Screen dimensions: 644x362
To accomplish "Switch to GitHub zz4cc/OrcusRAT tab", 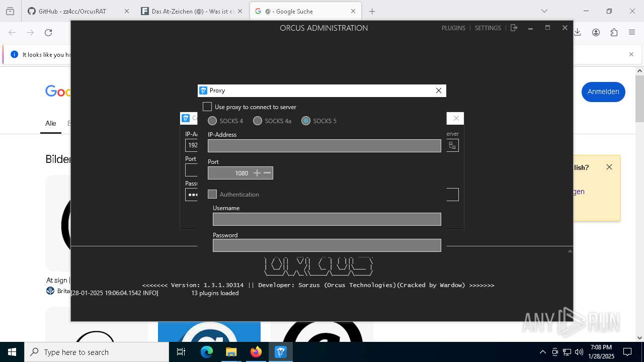I will [x=78, y=11].
